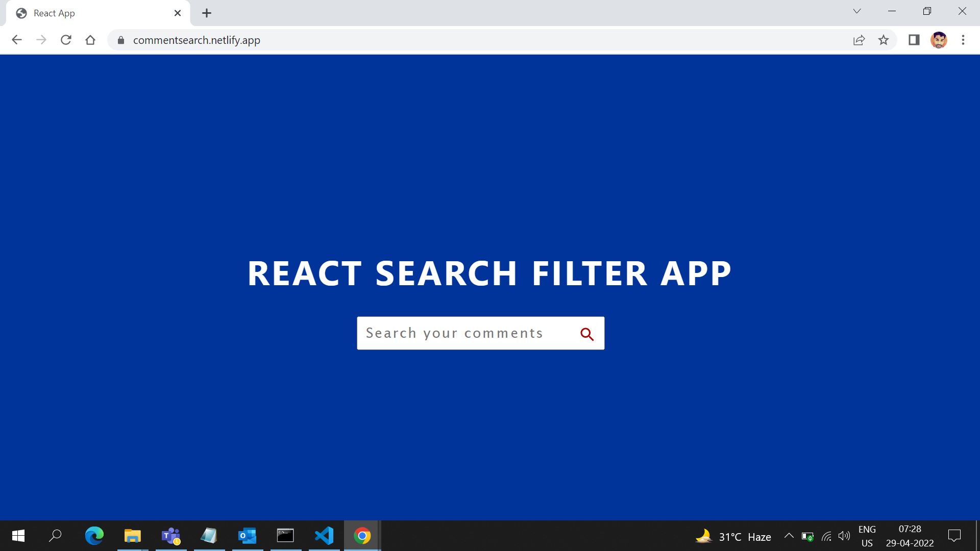The width and height of the screenshot is (980, 551).
Task: Expand hidden icons in the system tray
Action: pos(789,536)
